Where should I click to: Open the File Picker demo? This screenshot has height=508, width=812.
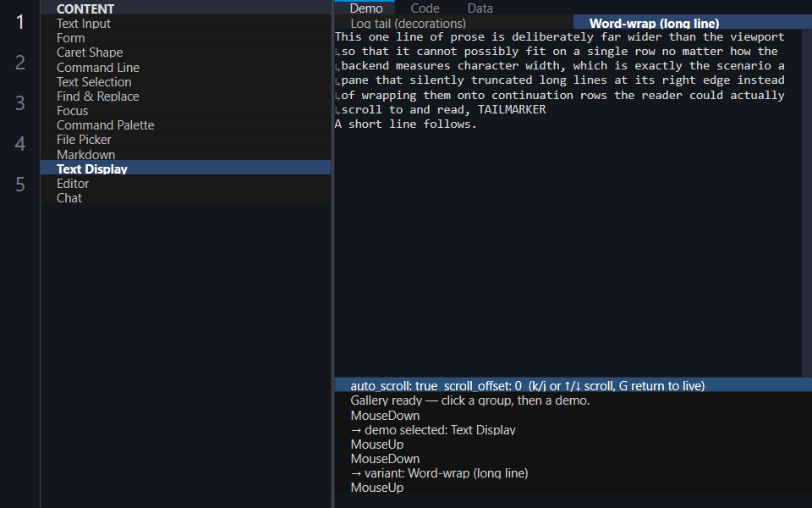185,140
